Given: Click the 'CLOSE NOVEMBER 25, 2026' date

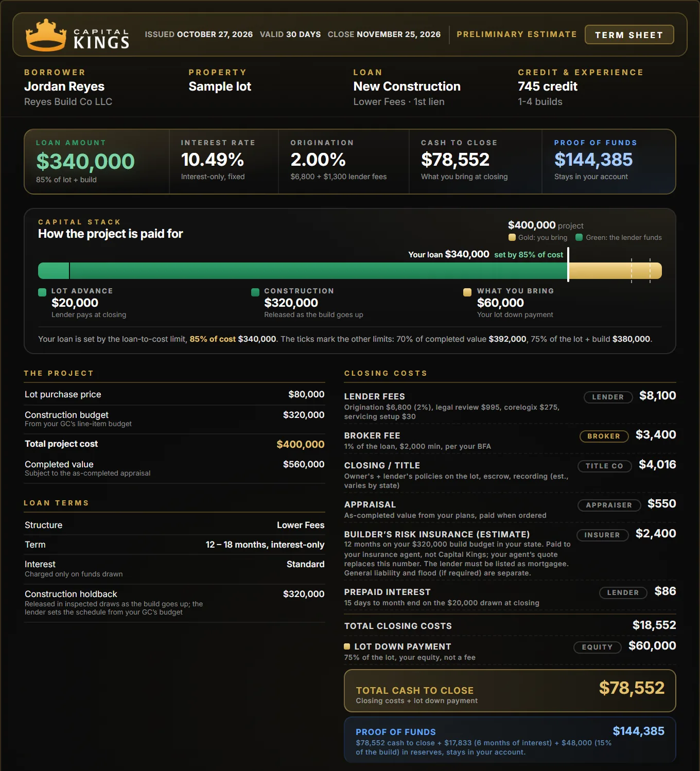Looking at the screenshot, I should point(384,34).
